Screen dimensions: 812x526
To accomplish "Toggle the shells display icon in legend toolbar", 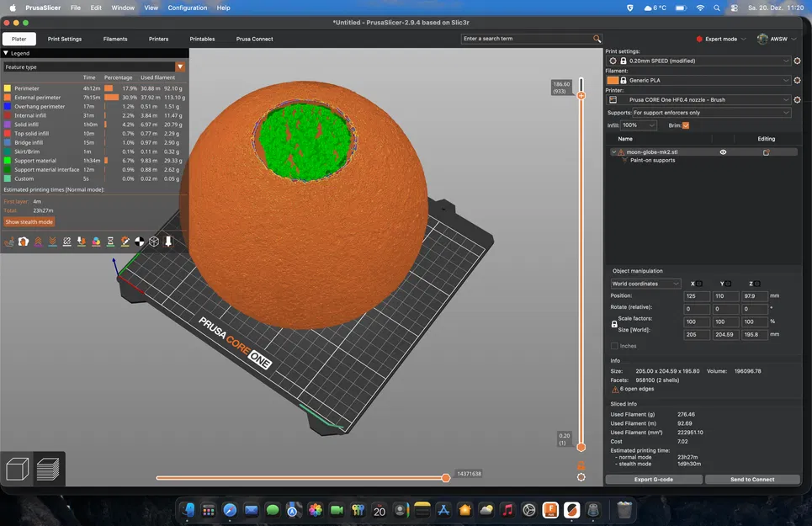I will point(153,241).
